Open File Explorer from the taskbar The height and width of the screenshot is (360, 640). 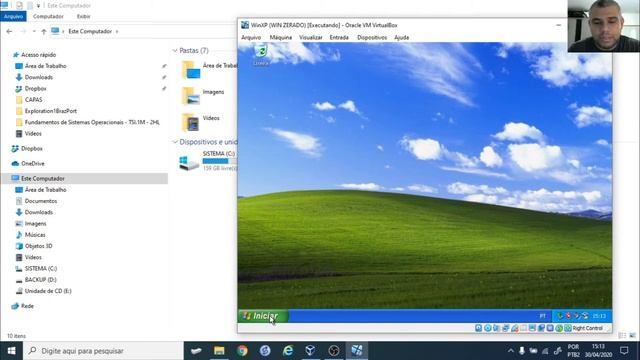(x=219, y=351)
